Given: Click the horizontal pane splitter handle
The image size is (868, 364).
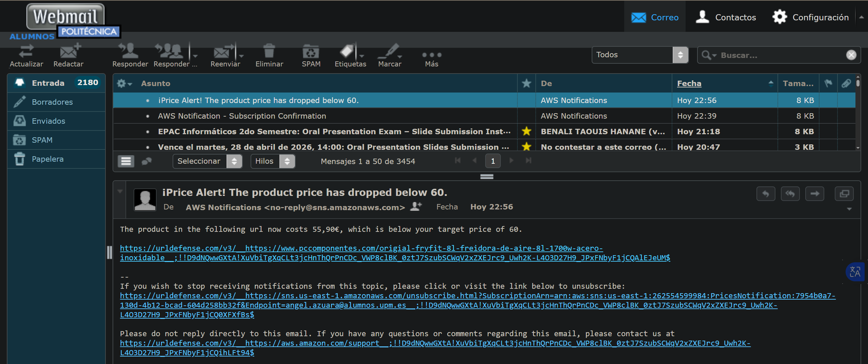Looking at the screenshot, I should [x=487, y=176].
